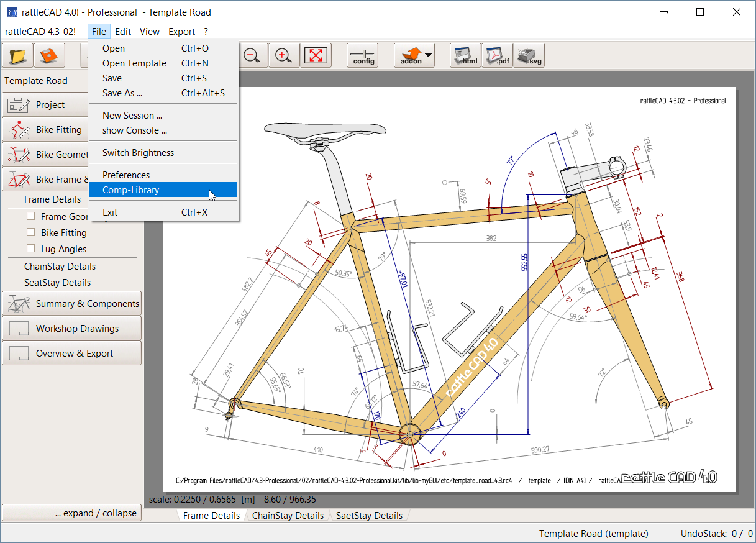Open the Bike Fitting sidebar section

click(45, 130)
